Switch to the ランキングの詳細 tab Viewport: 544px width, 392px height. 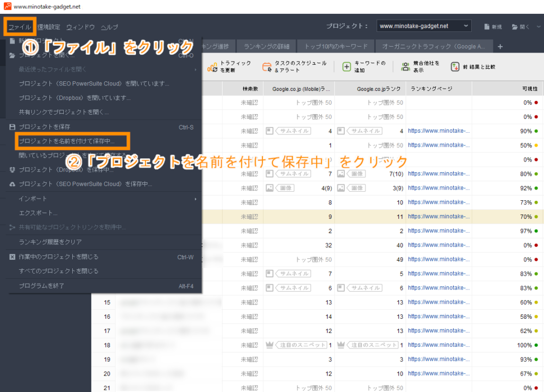click(x=267, y=47)
